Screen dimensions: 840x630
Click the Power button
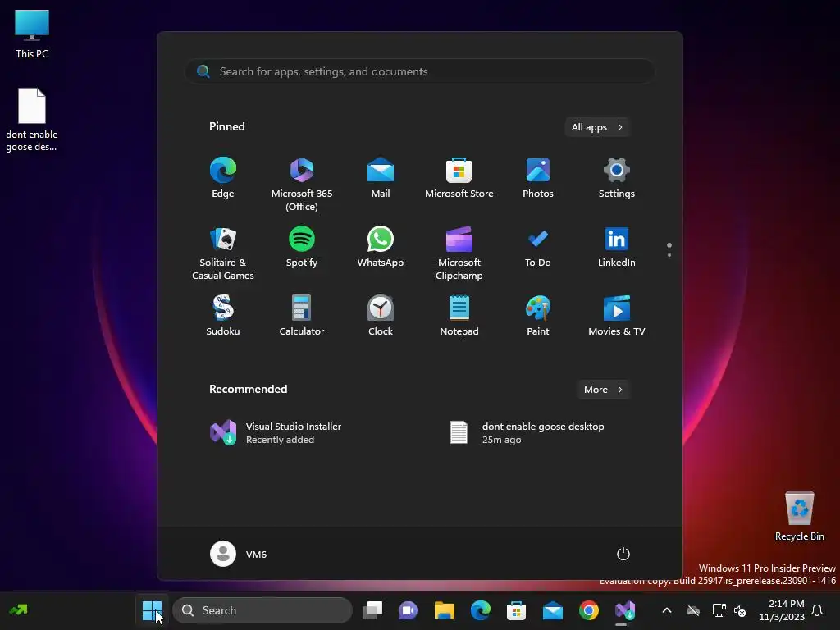pyautogui.click(x=623, y=554)
